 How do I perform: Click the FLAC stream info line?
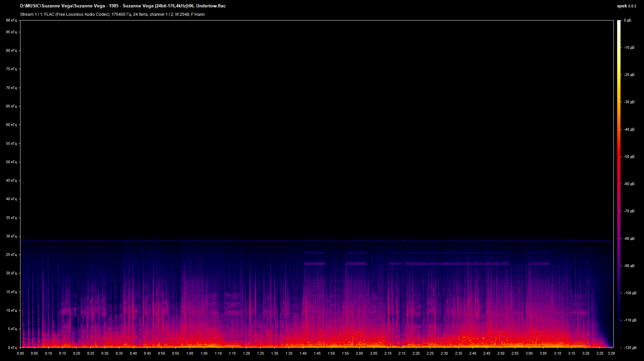click(x=112, y=14)
